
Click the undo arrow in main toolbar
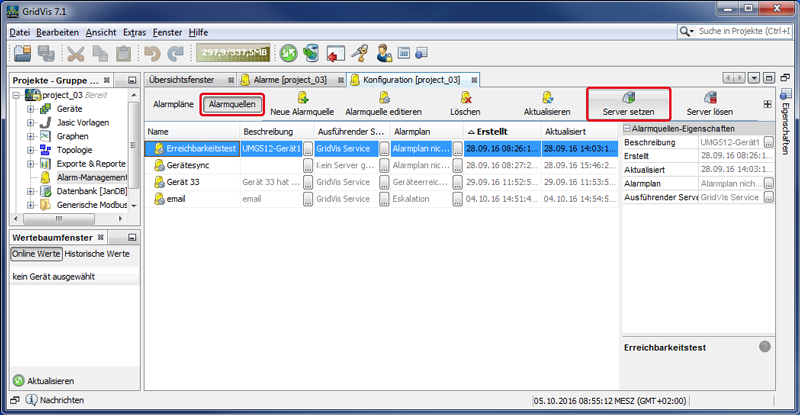point(152,53)
